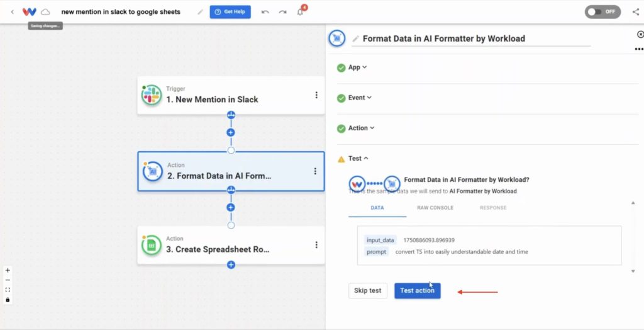
Task: Toggle the workflow ON/OFF switch
Action: coord(603,11)
